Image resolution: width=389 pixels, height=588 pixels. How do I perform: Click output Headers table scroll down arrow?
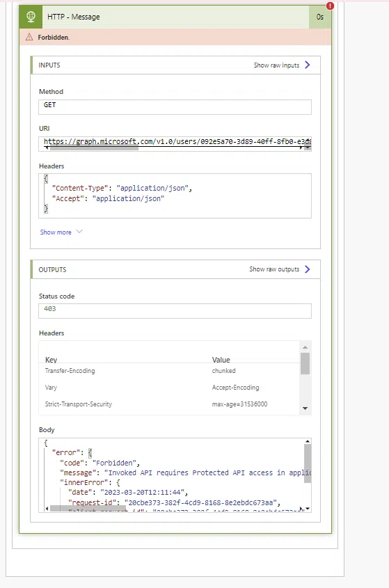(305, 408)
